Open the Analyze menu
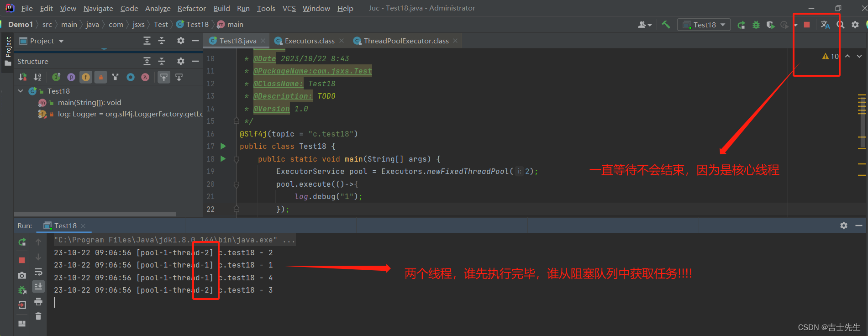868x336 pixels. 158,8
